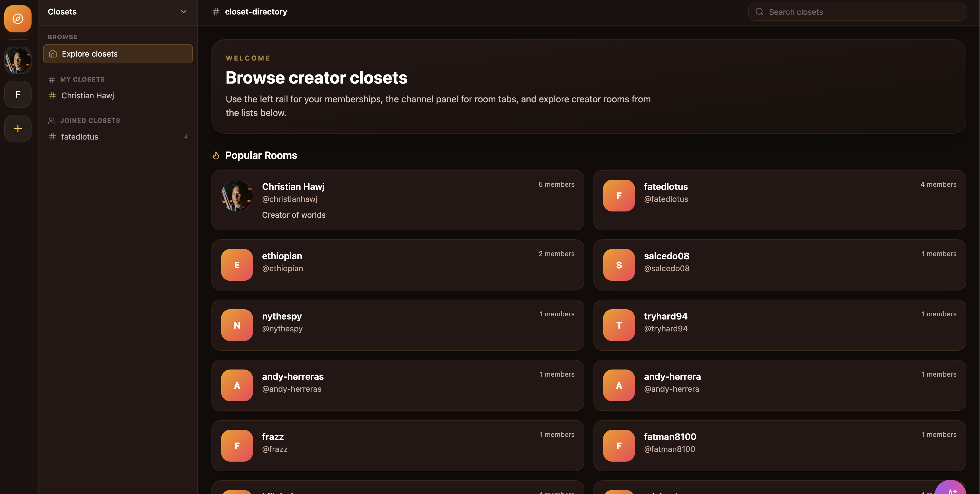Click the A avatar on andy-herrera card
This screenshot has height=494, width=980.
(618, 385)
